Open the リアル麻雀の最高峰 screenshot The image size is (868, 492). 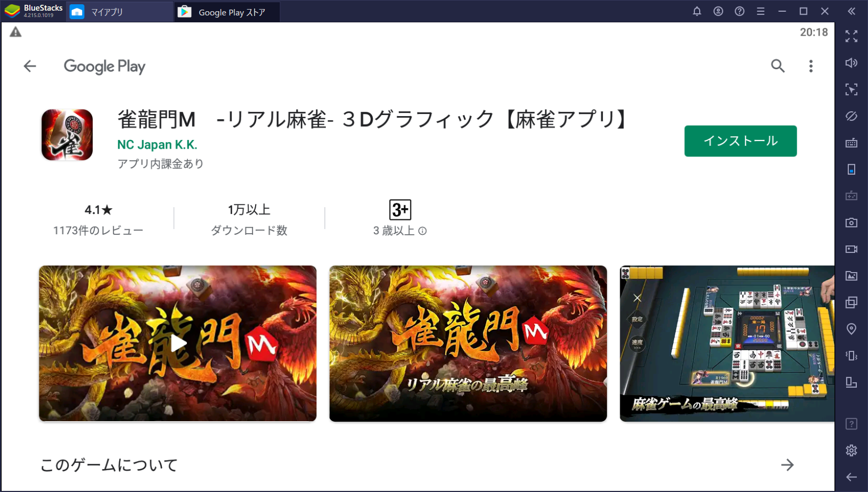tap(468, 343)
